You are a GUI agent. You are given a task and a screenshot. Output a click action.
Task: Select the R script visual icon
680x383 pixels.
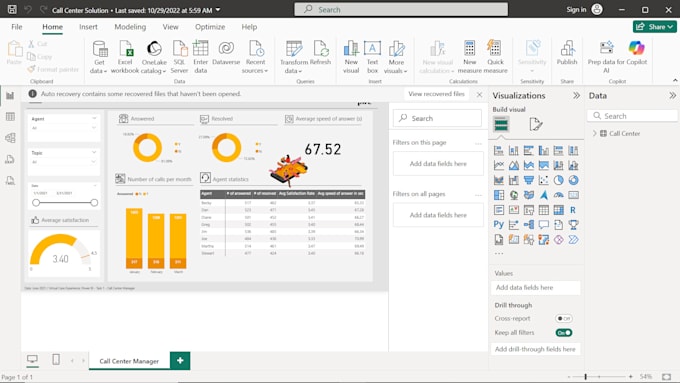pos(573,210)
